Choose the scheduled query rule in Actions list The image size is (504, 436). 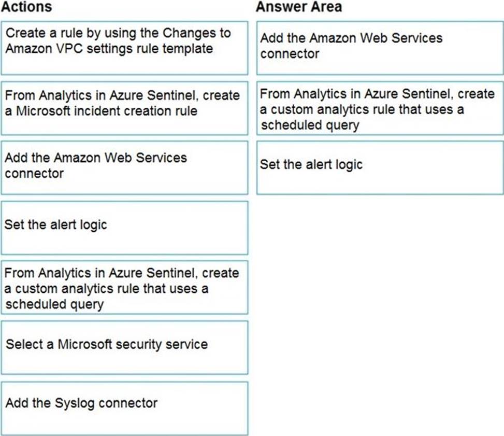pos(124,288)
